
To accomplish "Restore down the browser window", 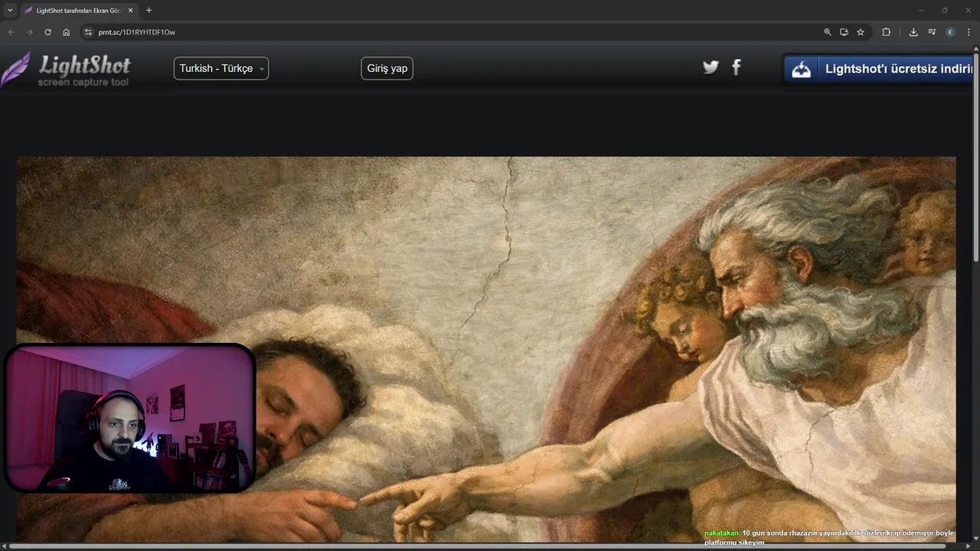I will coord(944,10).
